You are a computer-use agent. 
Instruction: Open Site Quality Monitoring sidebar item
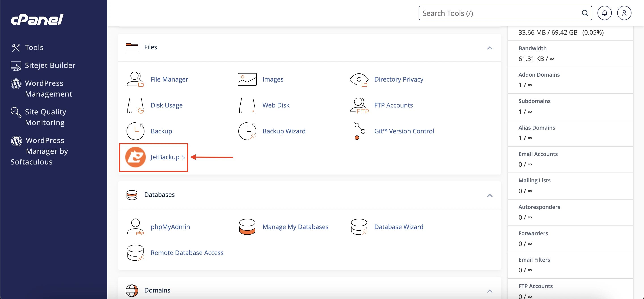coord(45,117)
